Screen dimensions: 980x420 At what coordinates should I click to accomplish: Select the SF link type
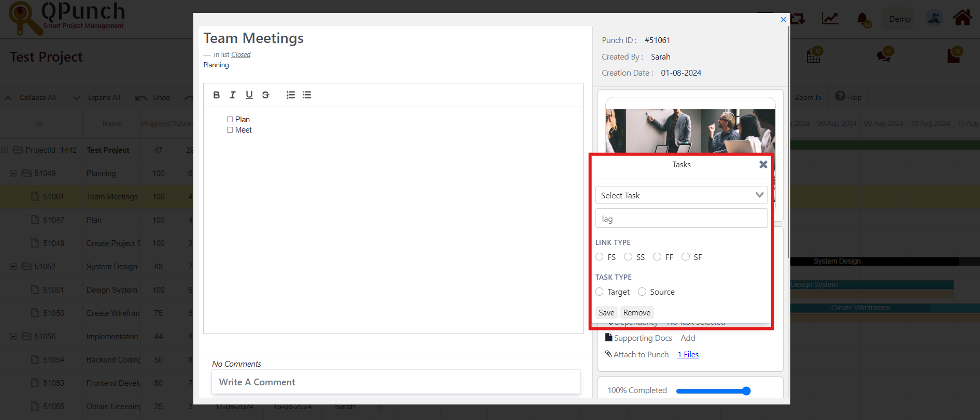pyautogui.click(x=686, y=257)
